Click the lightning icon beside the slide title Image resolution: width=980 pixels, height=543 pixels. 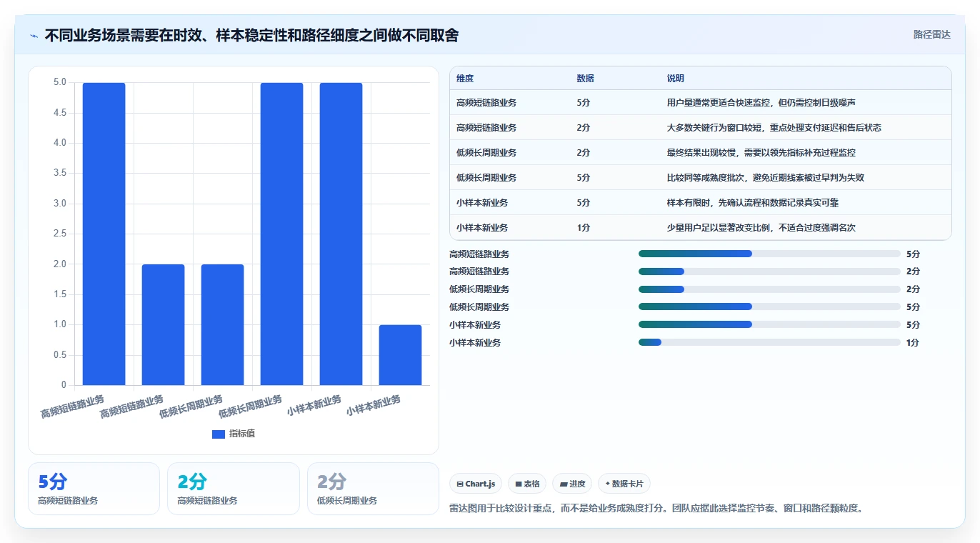click(x=34, y=35)
